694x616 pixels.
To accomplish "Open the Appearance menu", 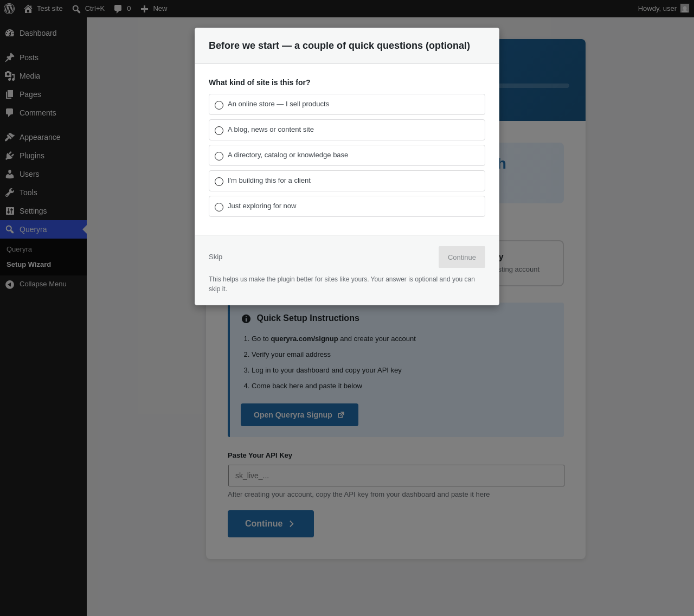I will 43,137.
